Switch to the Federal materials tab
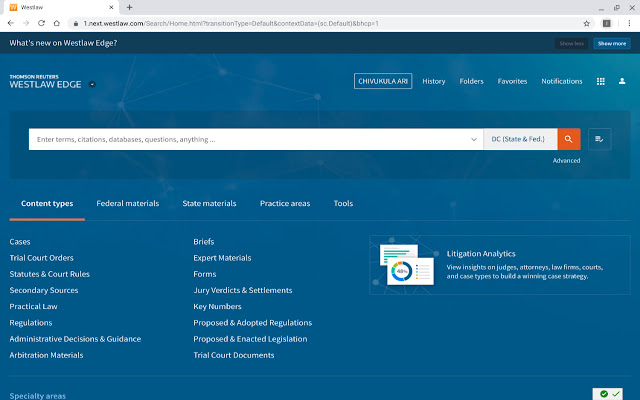Image resolution: width=640 pixels, height=400 pixels. (127, 203)
